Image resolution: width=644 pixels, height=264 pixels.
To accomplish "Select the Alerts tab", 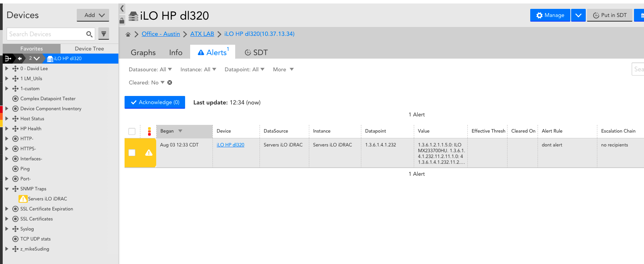I will coord(213,52).
